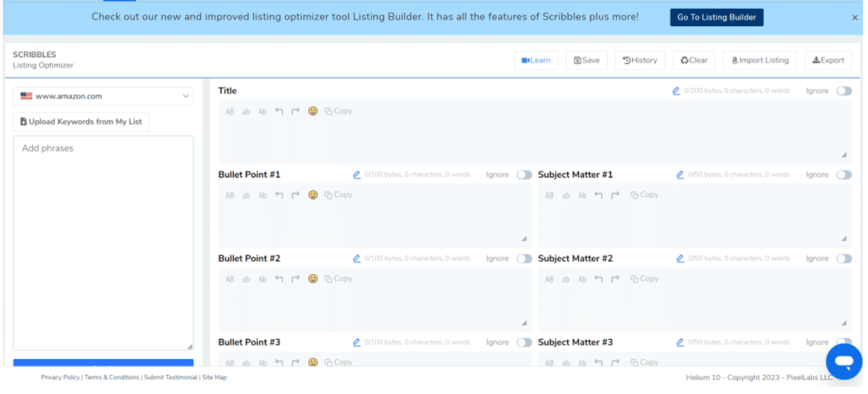
Task: Click Go To Listing Builder button
Action: point(716,17)
